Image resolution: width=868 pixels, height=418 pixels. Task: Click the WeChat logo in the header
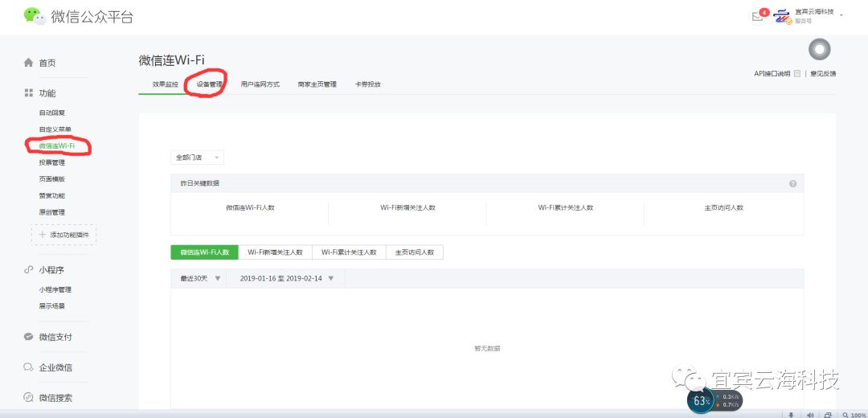(34, 16)
